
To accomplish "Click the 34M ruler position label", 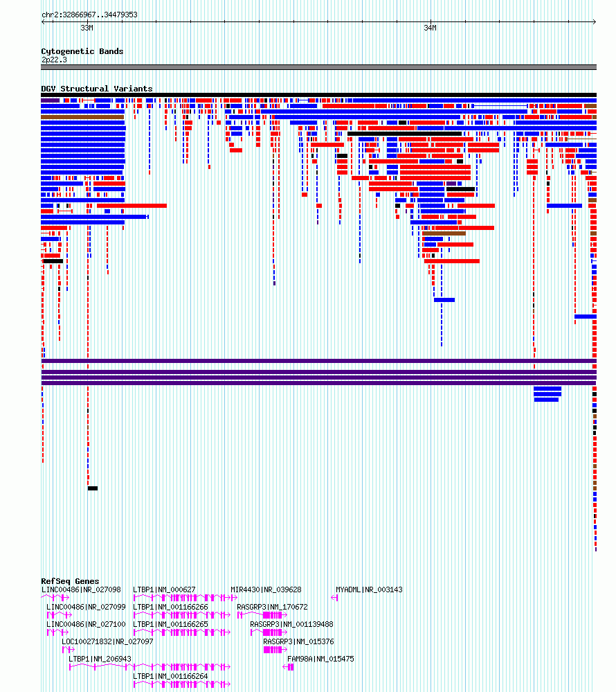I will pyautogui.click(x=430, y=28).
